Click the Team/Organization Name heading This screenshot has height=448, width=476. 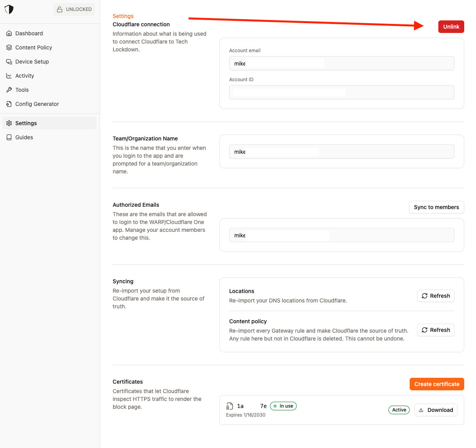145,138
